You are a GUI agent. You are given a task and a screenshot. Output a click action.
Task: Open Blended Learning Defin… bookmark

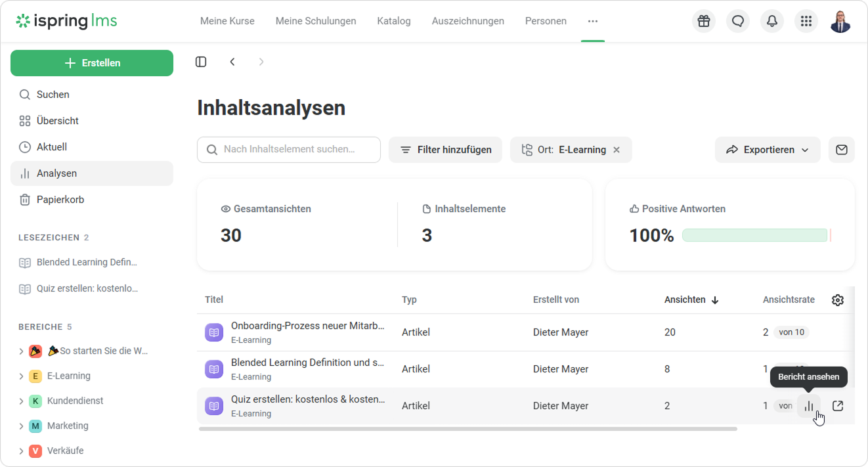click(x=87, y=263)
